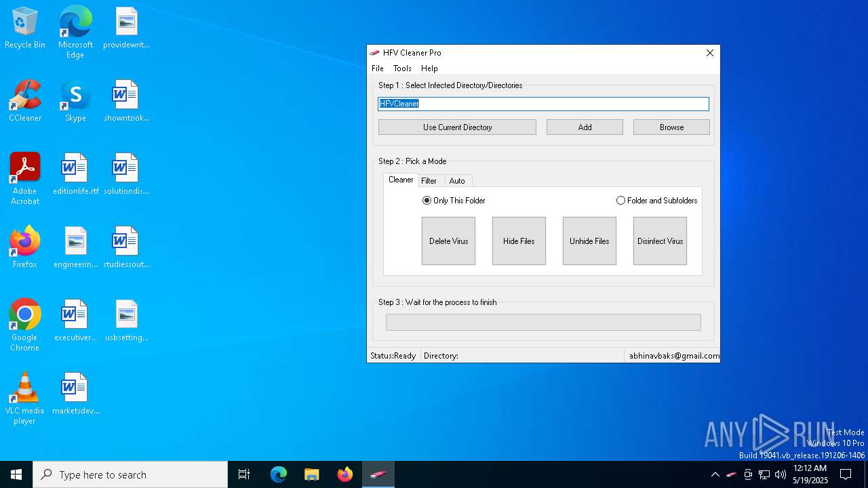
Task: Launch Firefox from desktop shortcut
Action: pos(25,247)
